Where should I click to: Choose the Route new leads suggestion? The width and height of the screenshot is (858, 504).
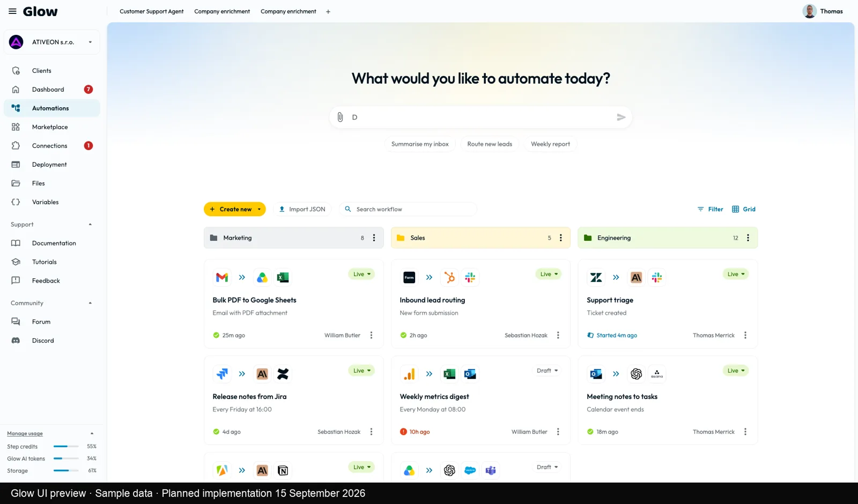490,144
